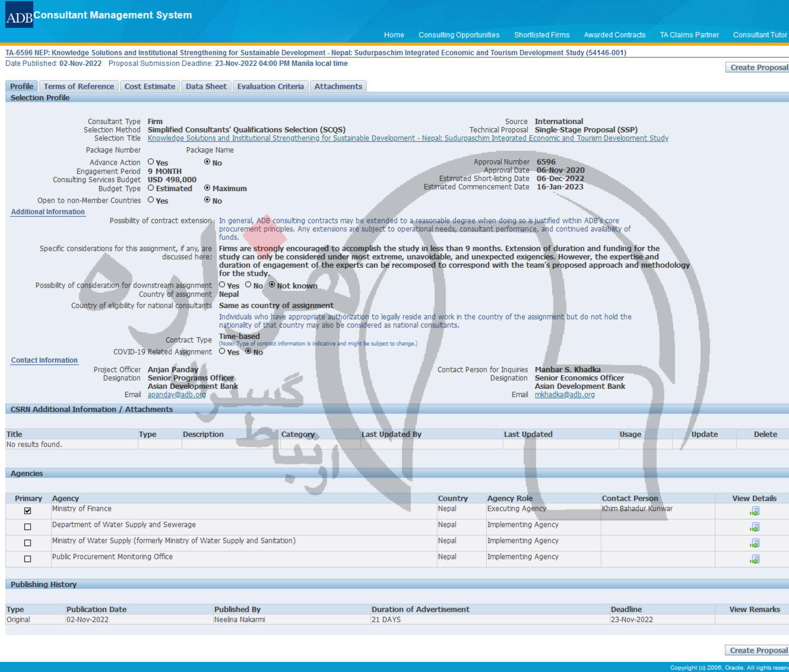Image resolution: width=789 pixels, height=672 pixels.
Task: Click Executing Agency role cell
Action: 517,509
